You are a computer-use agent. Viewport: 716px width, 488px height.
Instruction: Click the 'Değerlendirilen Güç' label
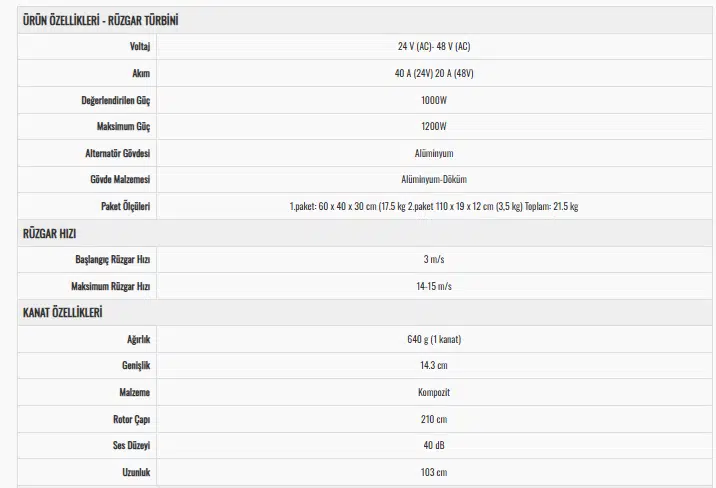point(115,101)
